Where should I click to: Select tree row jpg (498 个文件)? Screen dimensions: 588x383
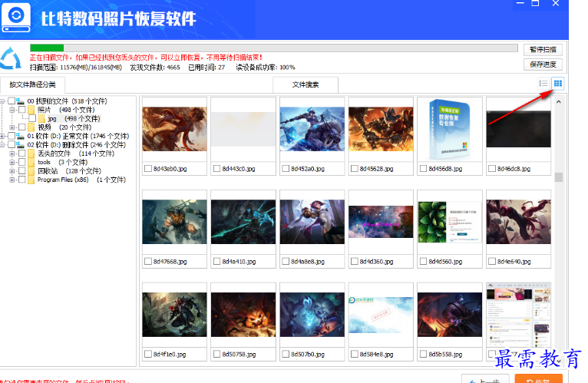pos(74,118)
